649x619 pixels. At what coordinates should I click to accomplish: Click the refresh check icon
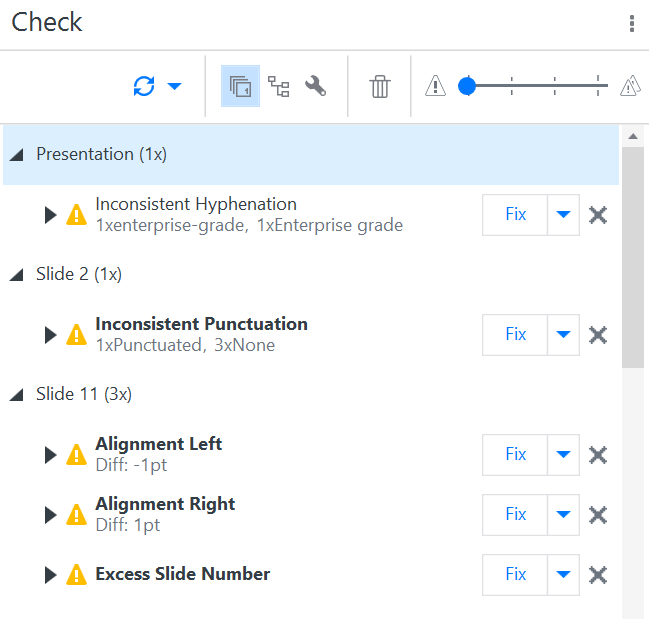tap(144, 87)
